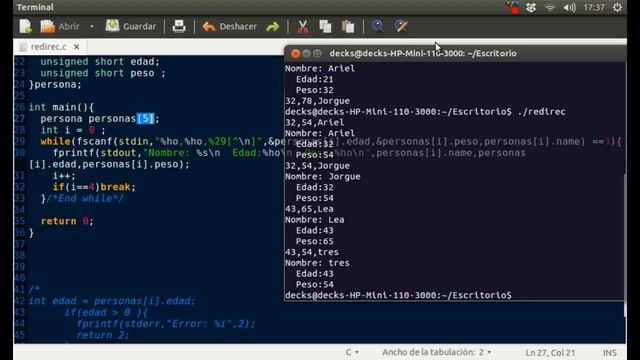Image resolution: width=640 pixels, height=360 pixels.
Task: Open a file with Abrir button
Action: pyautogui.click(x=60, y=27)
